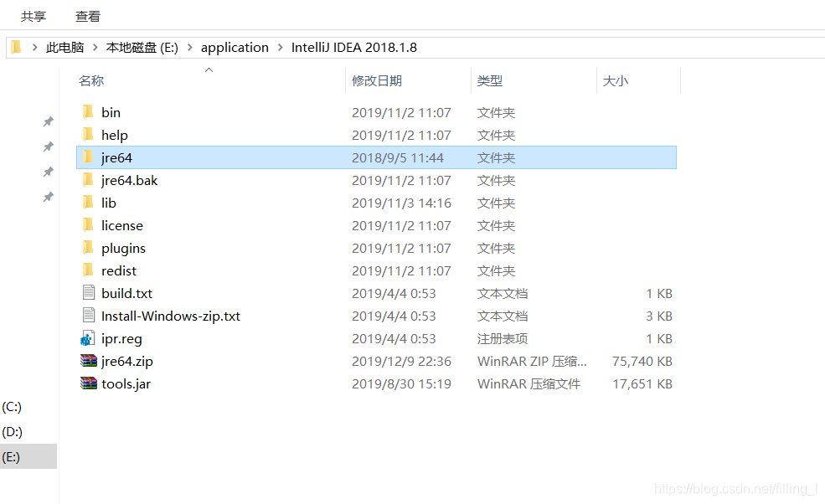Select the lib folder icon

coord(88,202)
